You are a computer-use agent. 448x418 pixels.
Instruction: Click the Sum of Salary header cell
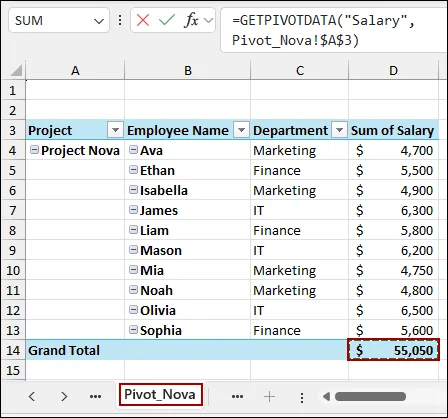pyautogui.click(x=393, y=130)
